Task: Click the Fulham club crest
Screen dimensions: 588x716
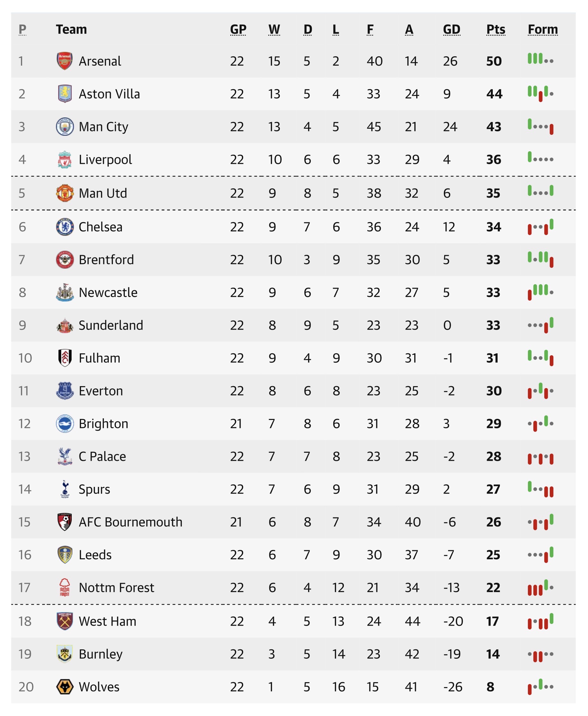Action: [x=64, y=358]
